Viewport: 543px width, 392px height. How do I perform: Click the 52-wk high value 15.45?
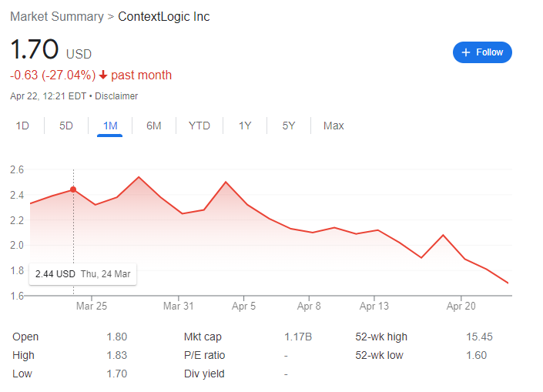coord(480,337)
